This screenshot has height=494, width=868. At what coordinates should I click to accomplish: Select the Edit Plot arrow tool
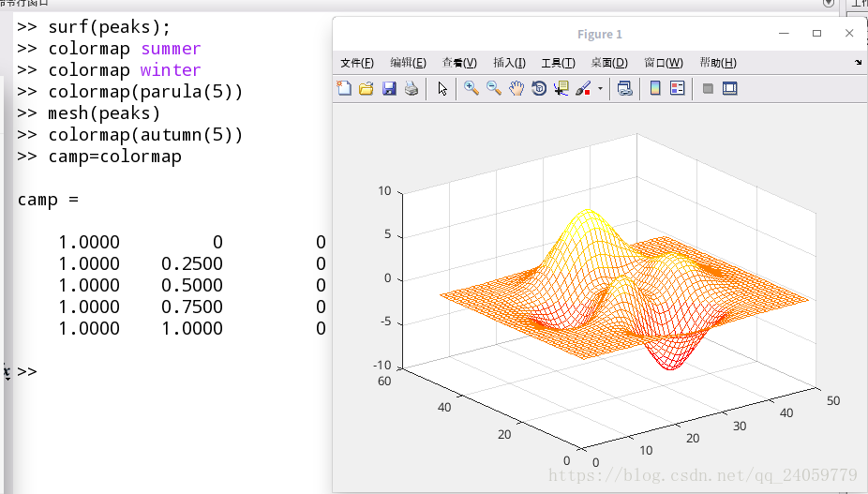click(442, 89)
